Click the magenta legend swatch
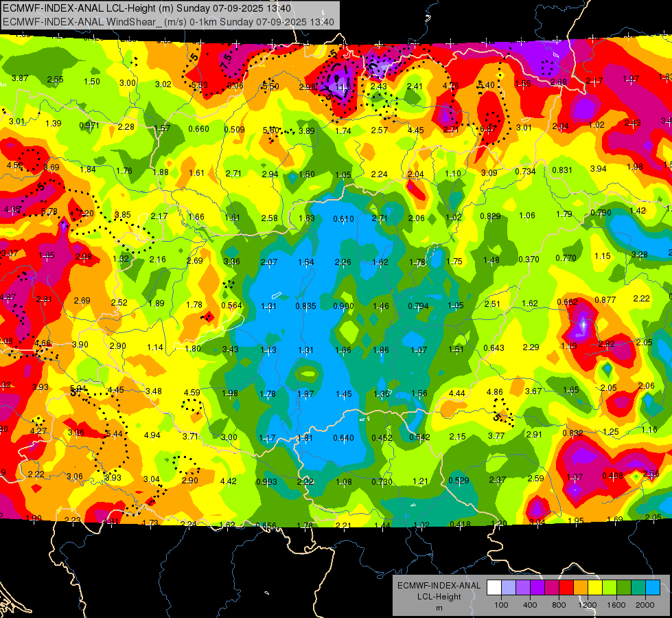672x618 pixels. [552, 588]
